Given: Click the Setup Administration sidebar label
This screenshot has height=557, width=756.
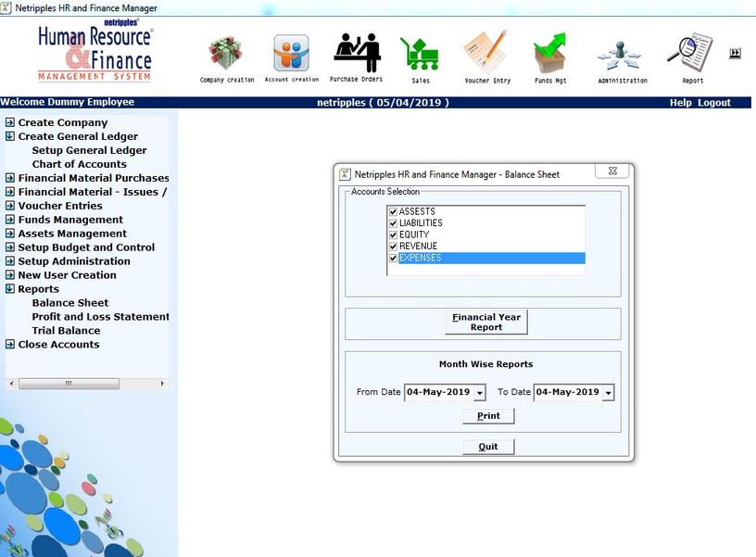Looking at the screenshot, I should pos(74,261).
